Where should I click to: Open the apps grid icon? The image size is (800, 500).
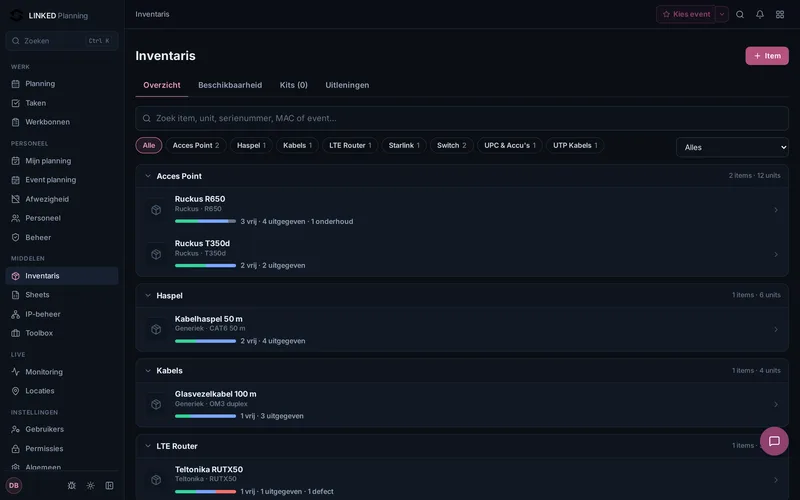tap(780, 14)
